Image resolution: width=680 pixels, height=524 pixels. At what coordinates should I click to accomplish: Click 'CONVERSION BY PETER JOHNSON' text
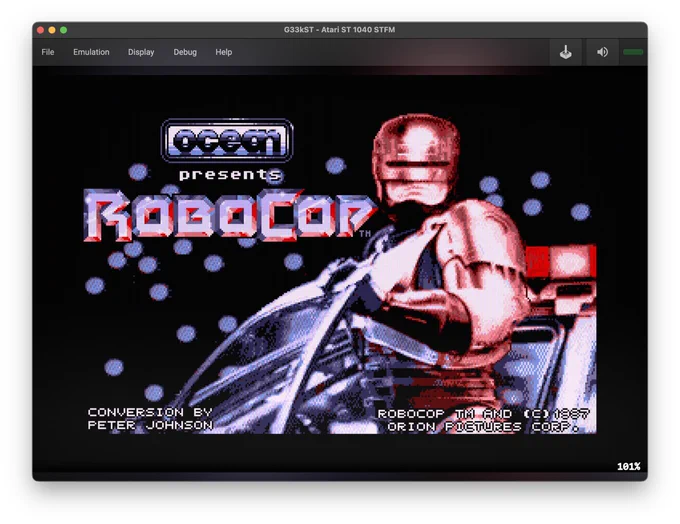tap(150, 419)
